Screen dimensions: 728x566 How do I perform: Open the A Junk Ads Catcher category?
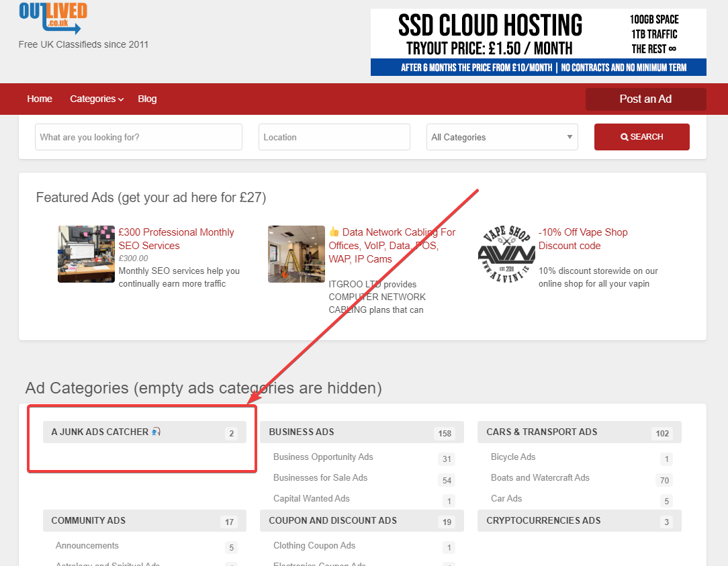click(x=100, y=432)
